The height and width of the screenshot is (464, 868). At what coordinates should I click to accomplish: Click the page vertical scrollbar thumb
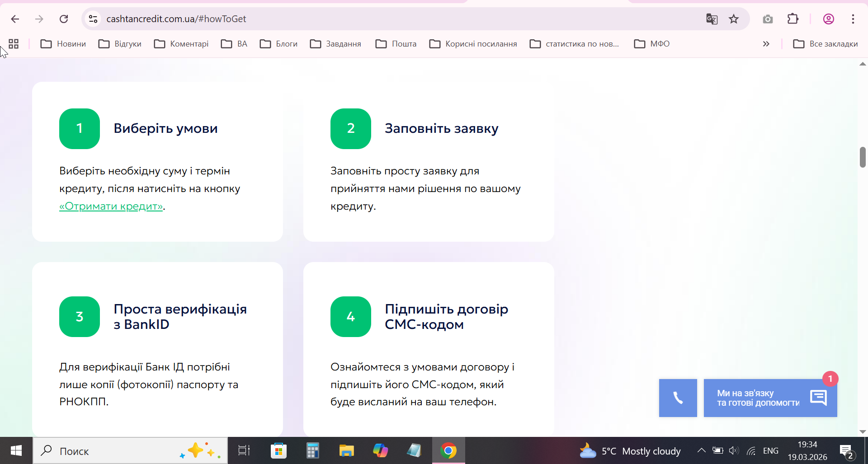pos(863,157)
